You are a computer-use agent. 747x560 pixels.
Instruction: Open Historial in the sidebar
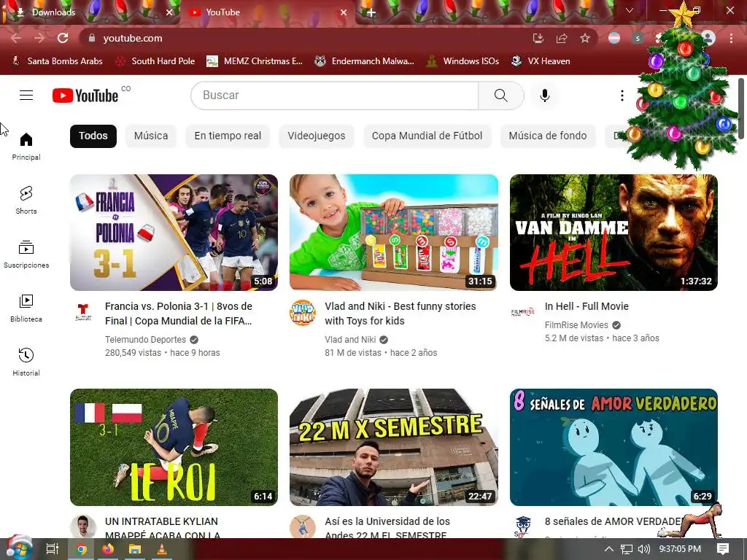click(x=26, y=362)
